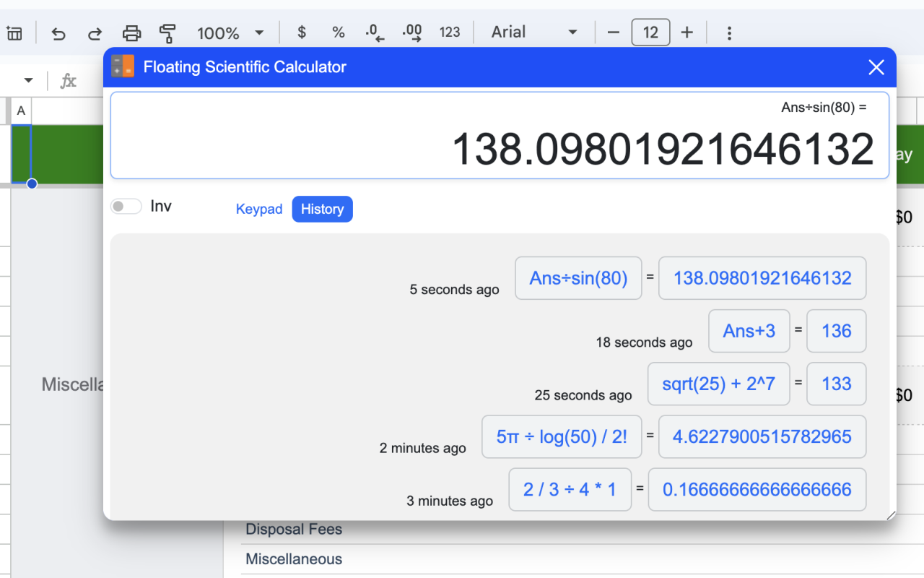Viewport: 924px width, 578px height.
Task: Reuse the sqrt(25) + 2^7 expression
Action: (x=719, y=384)
